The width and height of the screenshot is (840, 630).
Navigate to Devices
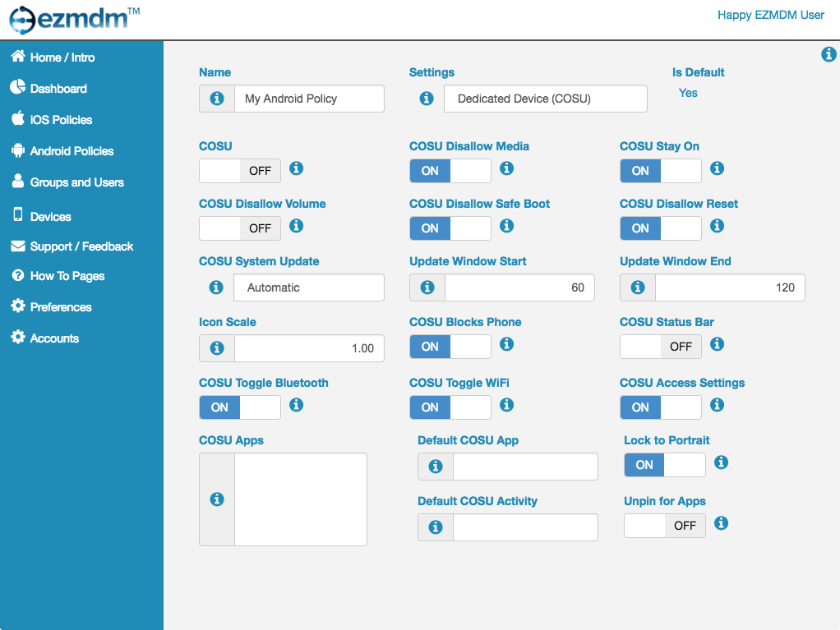coord(41,216)
